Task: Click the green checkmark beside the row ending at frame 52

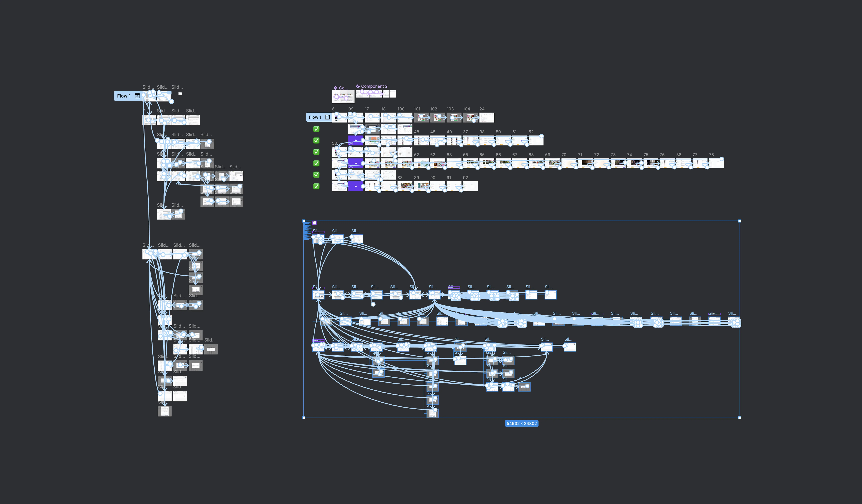Action: (x=316, y=140)
